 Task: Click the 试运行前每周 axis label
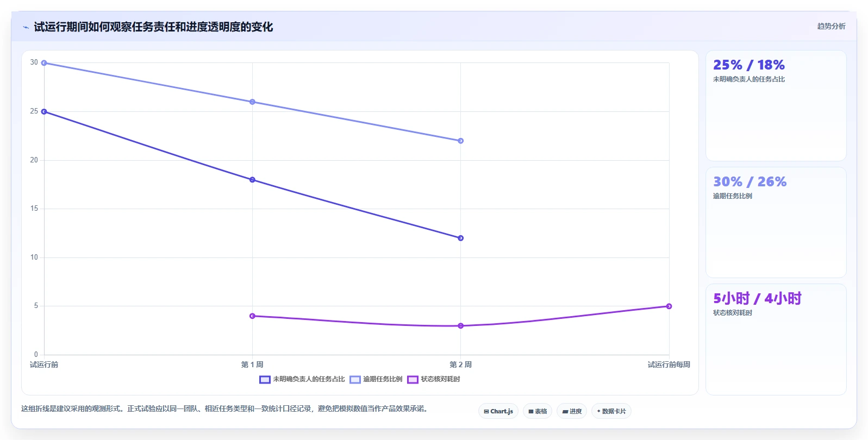[669, 364]
